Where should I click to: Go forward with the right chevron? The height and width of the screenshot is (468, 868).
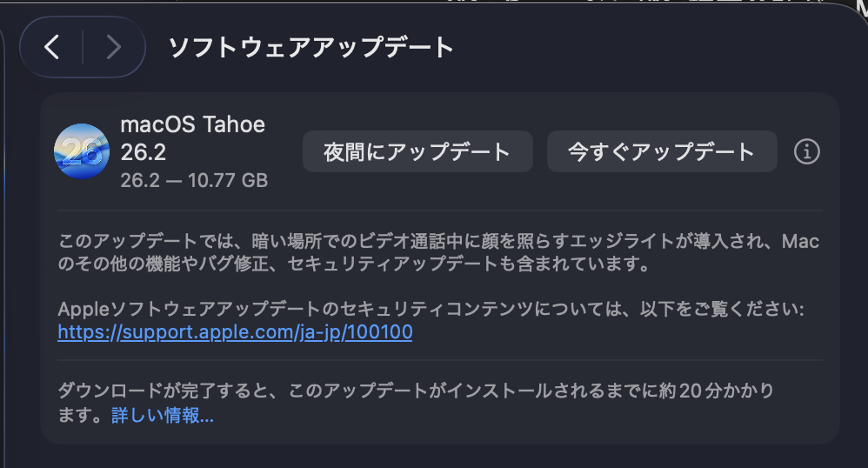pyautogui.click(x=113, y=47)
